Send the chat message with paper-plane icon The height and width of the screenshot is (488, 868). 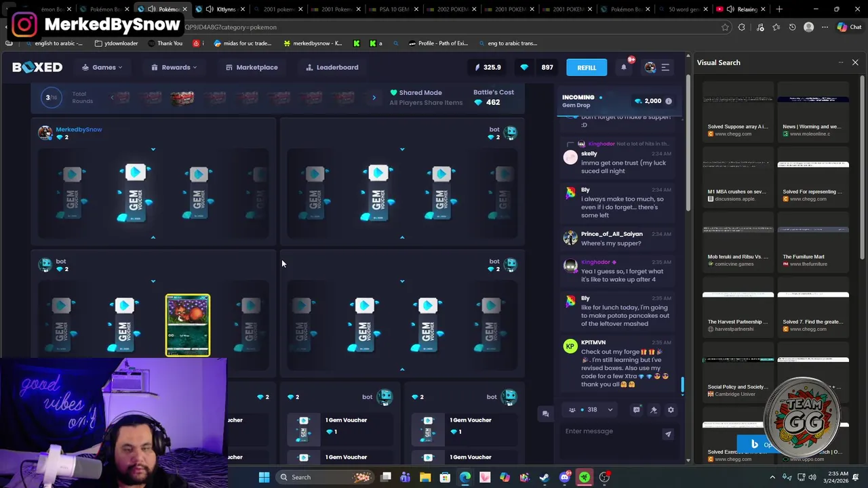[668, 434]
